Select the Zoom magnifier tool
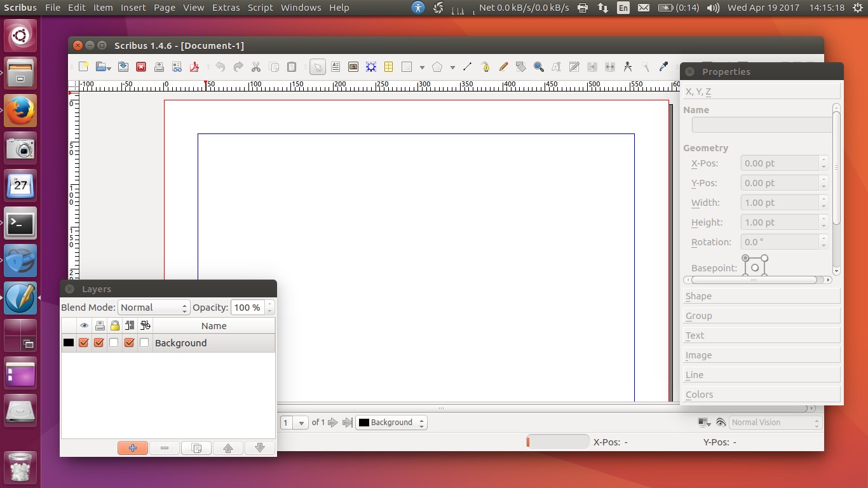The image size is (868, 488). (539, 66)
